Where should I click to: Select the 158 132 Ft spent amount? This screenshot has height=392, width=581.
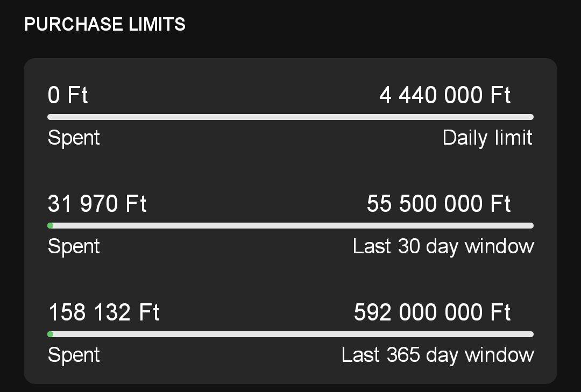click(104, 312)
